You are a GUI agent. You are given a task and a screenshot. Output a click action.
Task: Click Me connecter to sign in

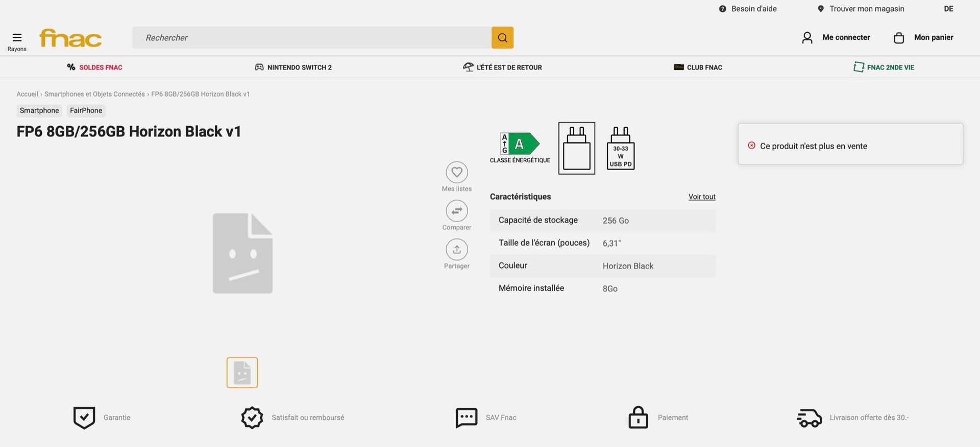pyautogui.click(x=846, y=37)
